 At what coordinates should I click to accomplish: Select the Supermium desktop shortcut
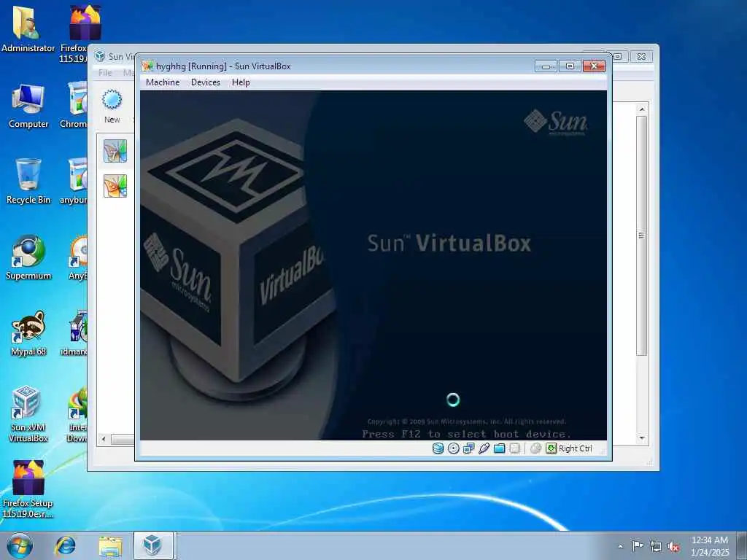pos(28,257)
